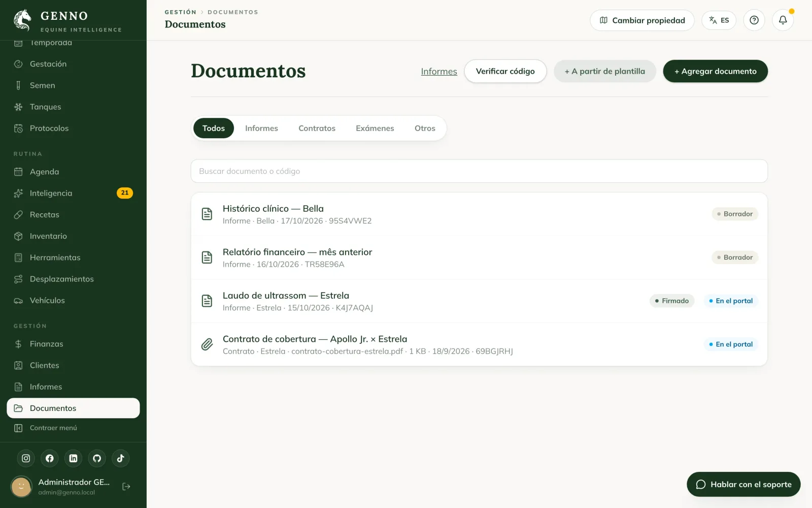Click the Agregar documento button
This screenshot has height=508, width=812.
click(x=715, y=71)
